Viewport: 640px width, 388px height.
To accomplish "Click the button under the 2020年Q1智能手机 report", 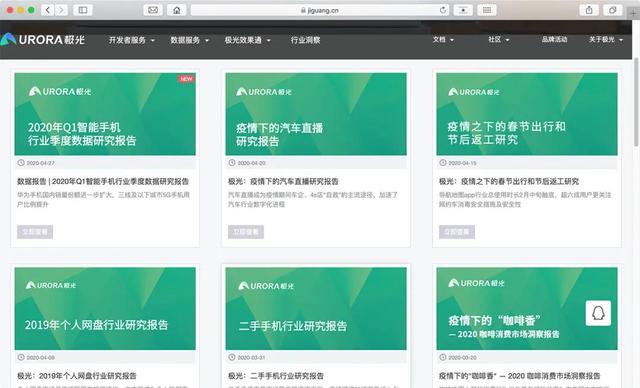I will tap(35, 232).
